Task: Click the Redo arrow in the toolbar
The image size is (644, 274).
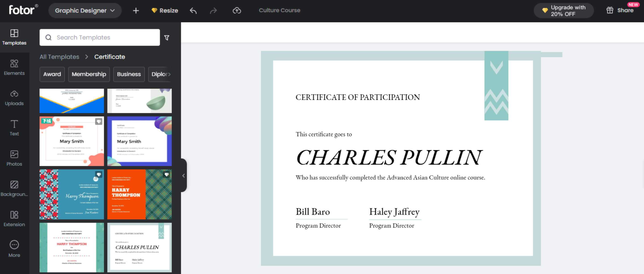Action: [x=214, y=10]
